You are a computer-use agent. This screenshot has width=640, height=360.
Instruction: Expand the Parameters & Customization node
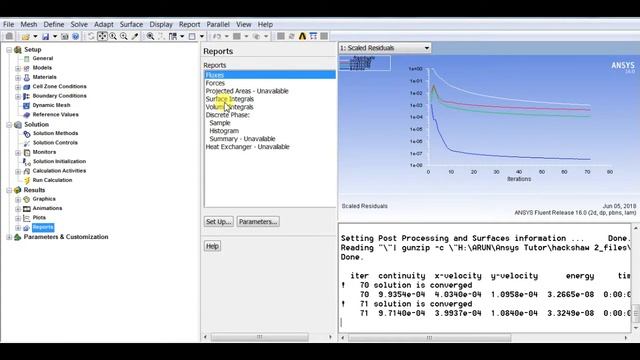(x=9, y=237)
